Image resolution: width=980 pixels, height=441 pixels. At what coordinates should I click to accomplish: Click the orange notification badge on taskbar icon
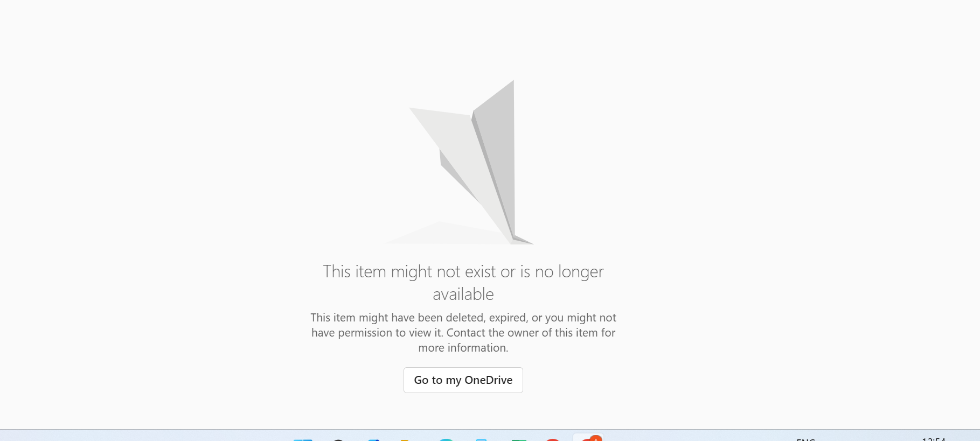[x=595, y=438]
